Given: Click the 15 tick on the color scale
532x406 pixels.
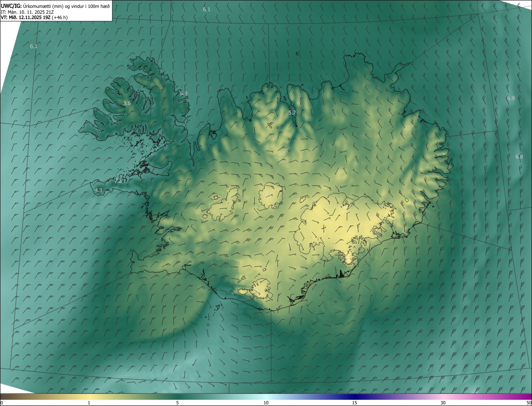Looking at the screenshot, I should coord(355,403).
